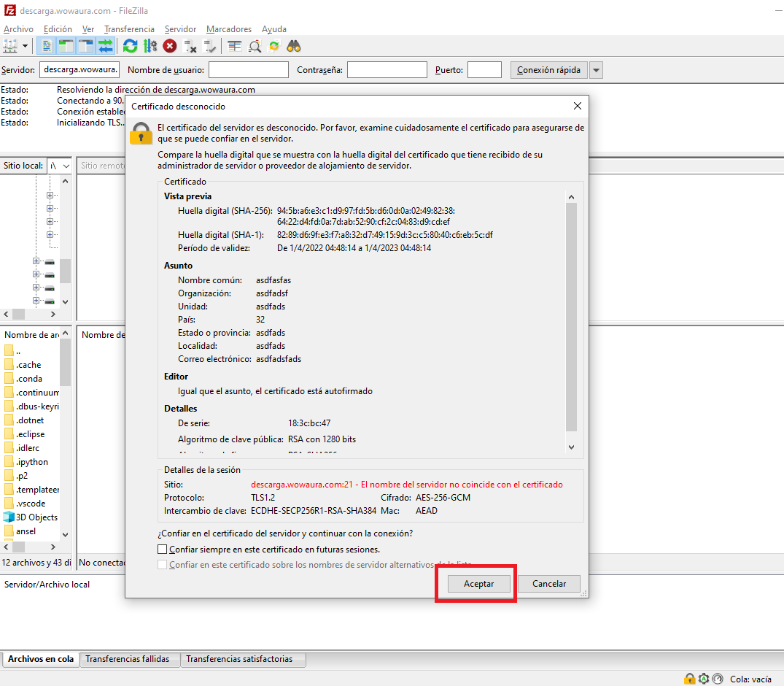Viewport: 784px width, 686px height.
Task: Open the directory listing filters dialog
Action: (x=235, y=47)
